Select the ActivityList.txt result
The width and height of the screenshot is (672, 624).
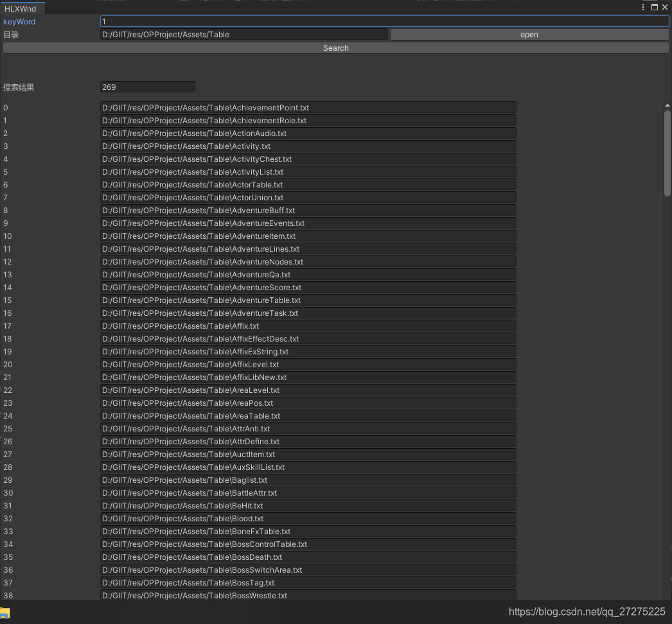308,172
